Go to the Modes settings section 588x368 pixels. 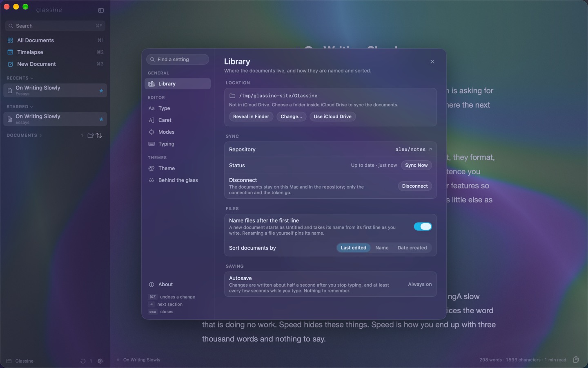178,132
